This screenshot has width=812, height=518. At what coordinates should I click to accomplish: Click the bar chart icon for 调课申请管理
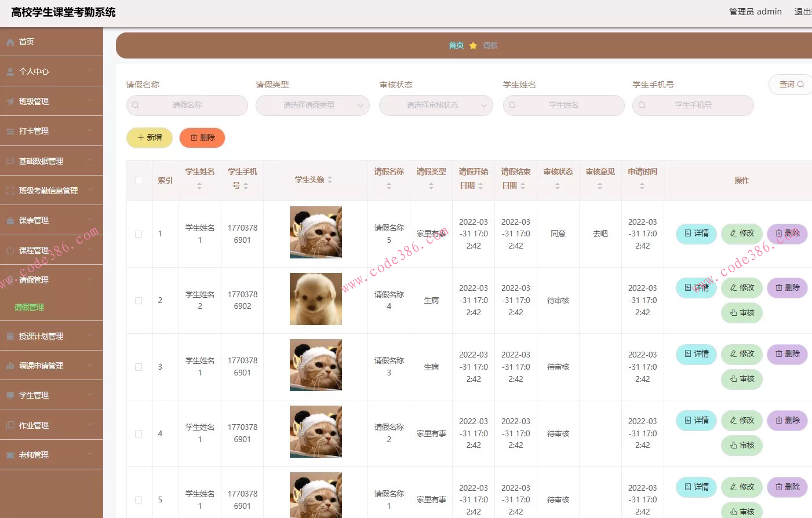[10, 366]
